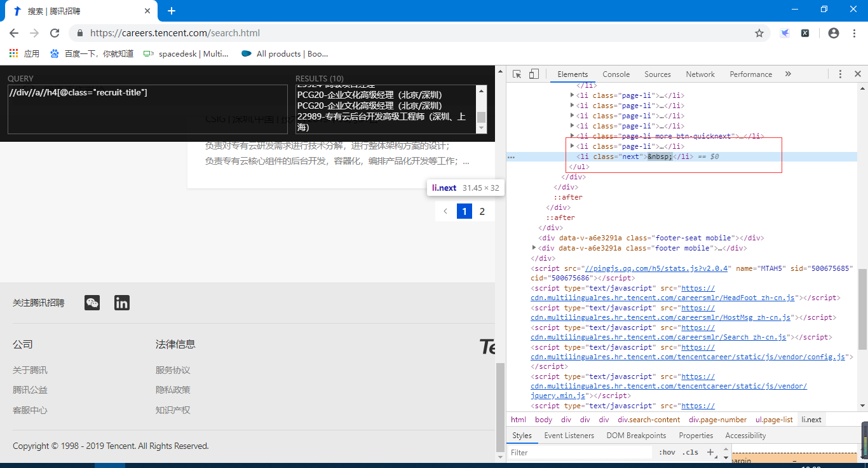Select page 2 in pagination
The width and height of the screenshot is (868, 468).
(x=482, y=211)
